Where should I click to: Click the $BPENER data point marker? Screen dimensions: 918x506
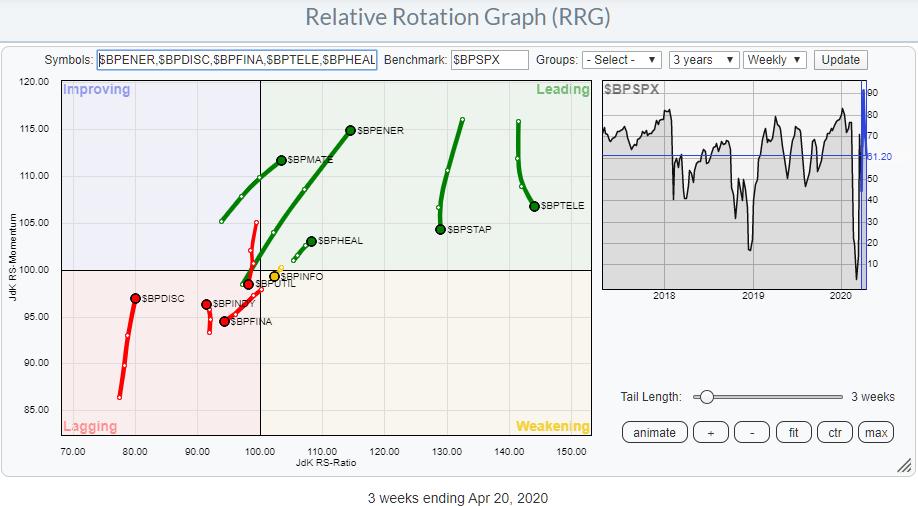click(350, 130)
